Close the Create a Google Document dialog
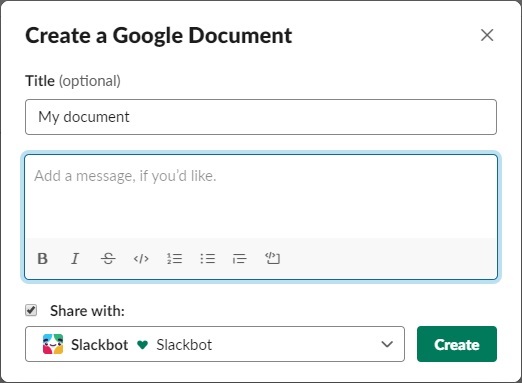Screen dimensions: 522x383 click(487, 35)
